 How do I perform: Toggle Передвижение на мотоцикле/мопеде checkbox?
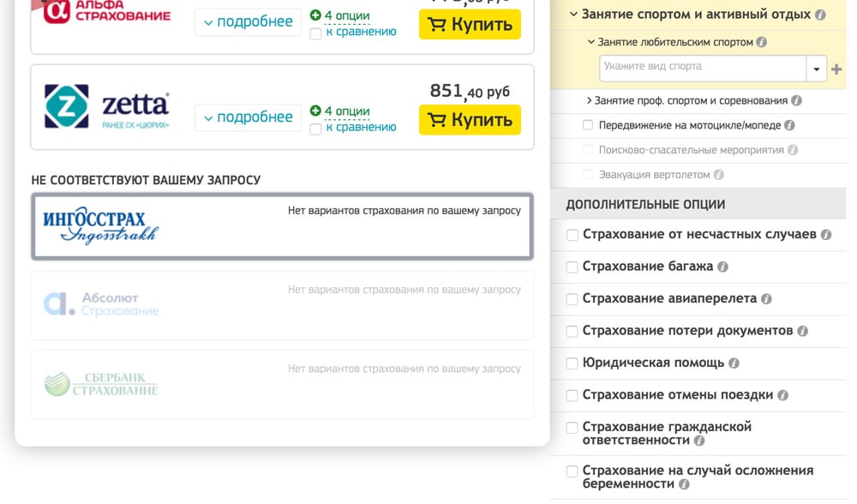[588, 126]
